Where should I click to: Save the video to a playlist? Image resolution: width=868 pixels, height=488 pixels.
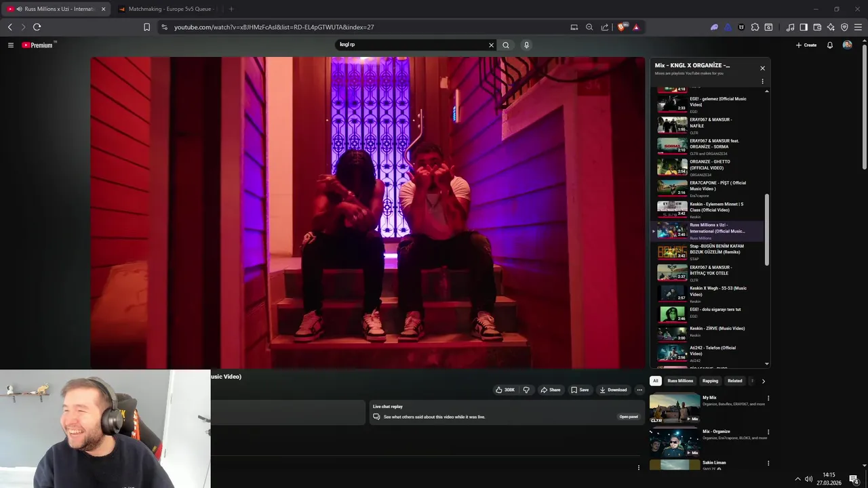tap(580, 390)
